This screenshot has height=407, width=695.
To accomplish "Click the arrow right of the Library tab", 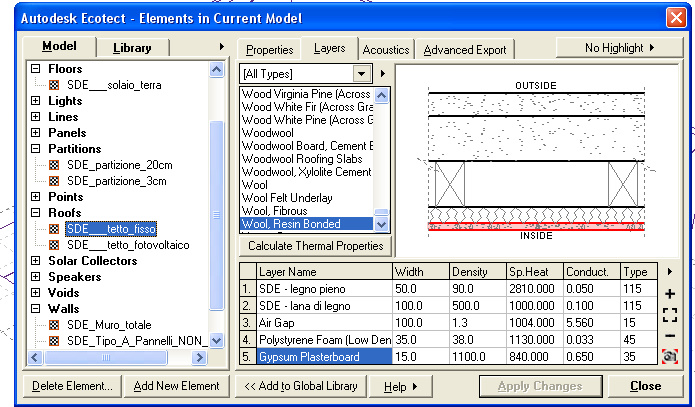I will click(222, 47).
